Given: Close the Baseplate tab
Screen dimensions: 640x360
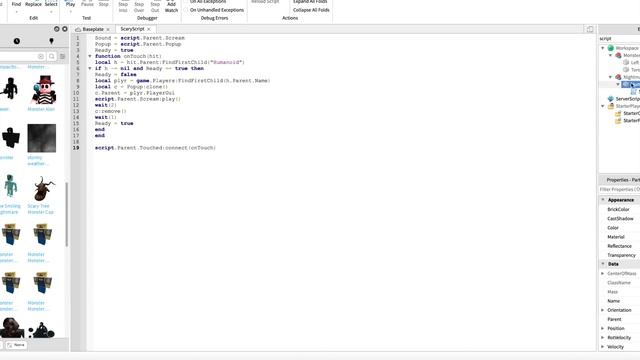Looking at the screenshot, I should pos(108,29).
